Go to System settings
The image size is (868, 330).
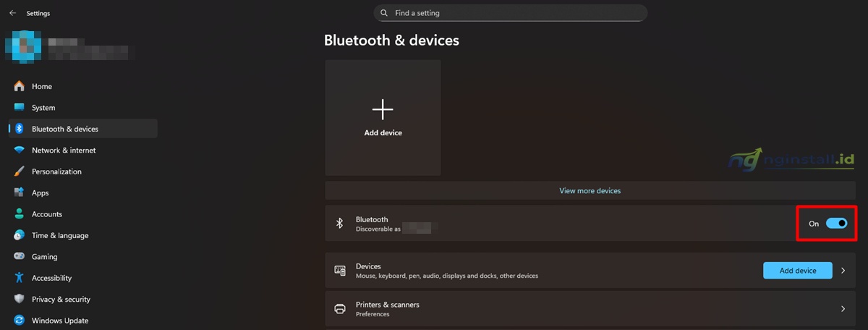(x=82, y=108)
